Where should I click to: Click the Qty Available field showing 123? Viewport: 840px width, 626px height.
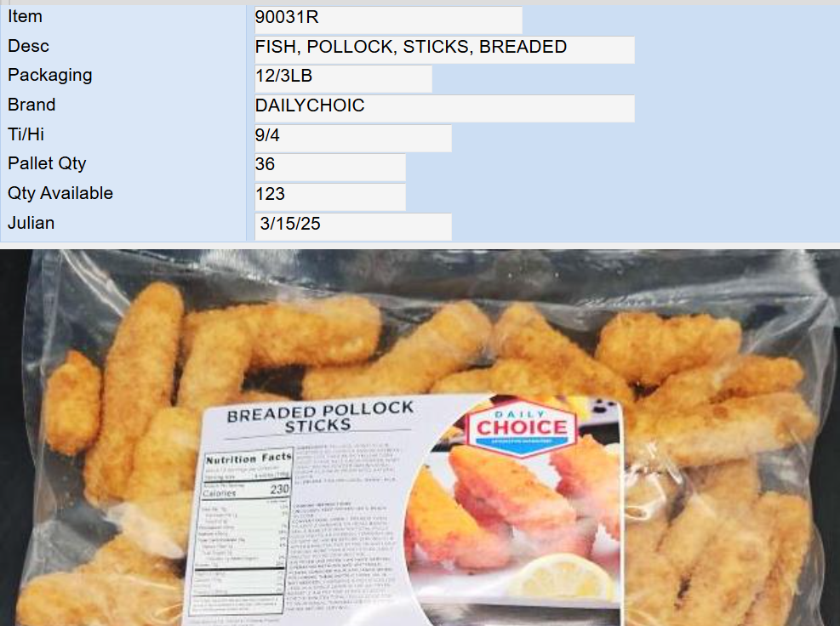click(329, 197)
